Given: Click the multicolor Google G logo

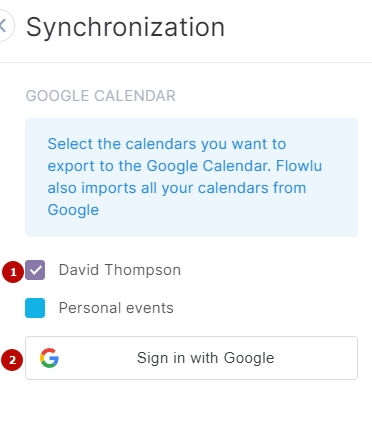Looking at the screenshot, I should pyautogui.click(x=49, y=358).
